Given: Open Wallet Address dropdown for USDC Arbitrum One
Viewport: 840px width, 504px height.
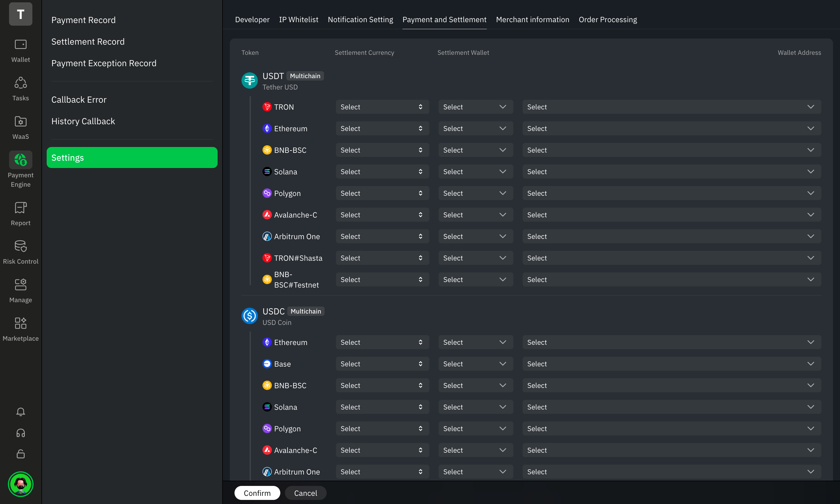Looking at the screenshot, I should click(x=672, y=472).
